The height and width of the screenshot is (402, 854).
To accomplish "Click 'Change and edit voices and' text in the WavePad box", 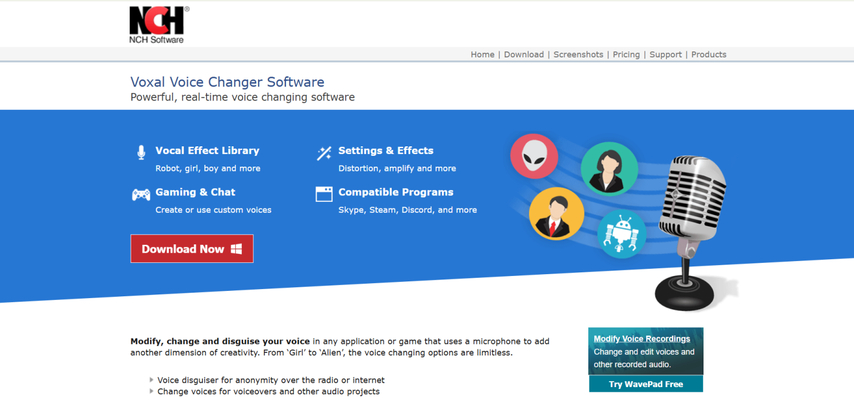I will click(644, 352).
